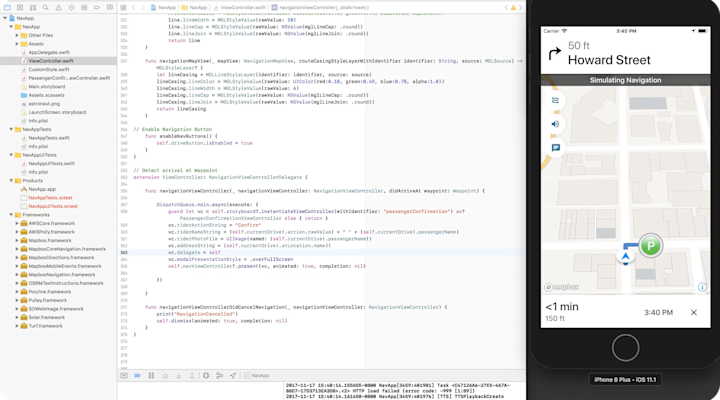The width and height of the screenshot is (720, 400).
Task: Click the yellow warning icon in jump bar
Action: [x=513, y=7]
